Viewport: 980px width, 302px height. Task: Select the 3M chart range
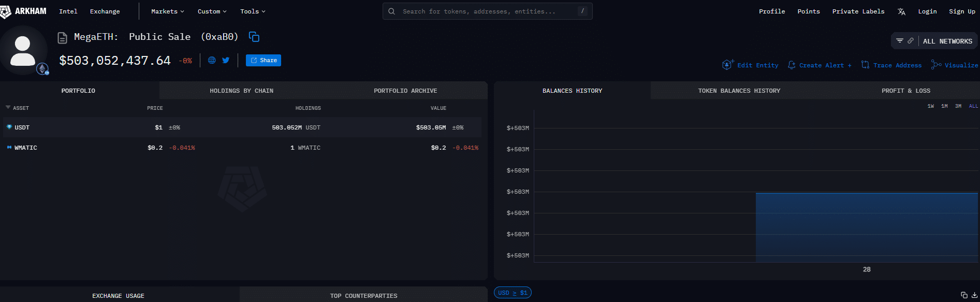[x=958, y=106]
